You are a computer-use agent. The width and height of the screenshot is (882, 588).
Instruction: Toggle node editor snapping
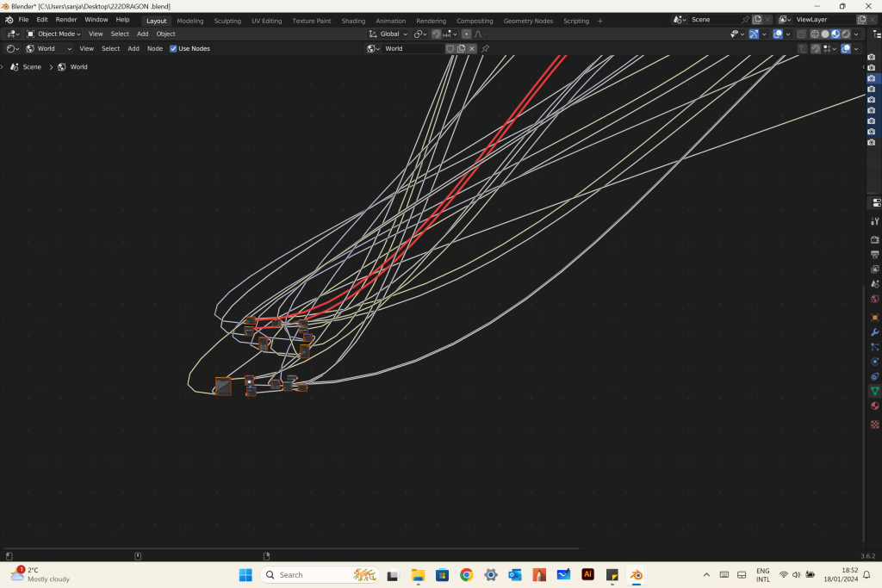coord(816,49)
